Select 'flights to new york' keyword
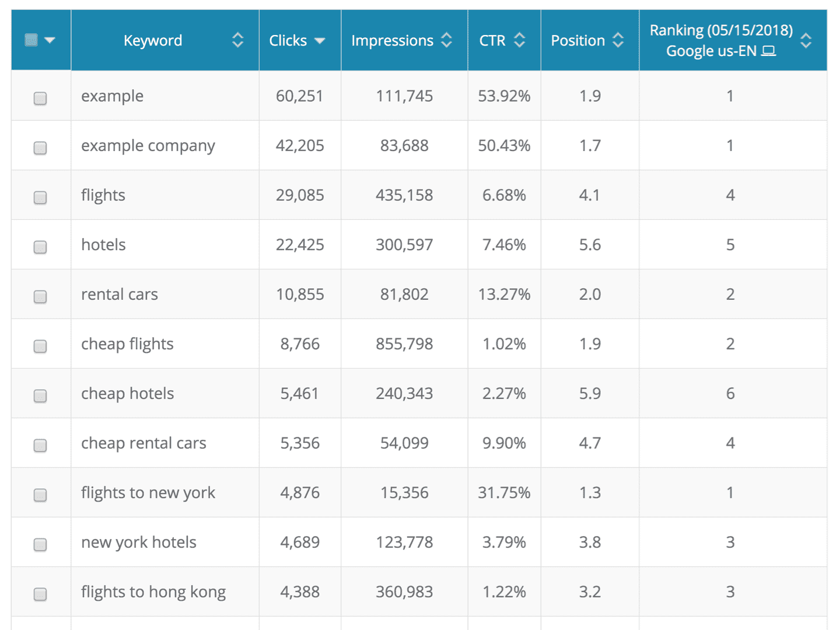 148,492
